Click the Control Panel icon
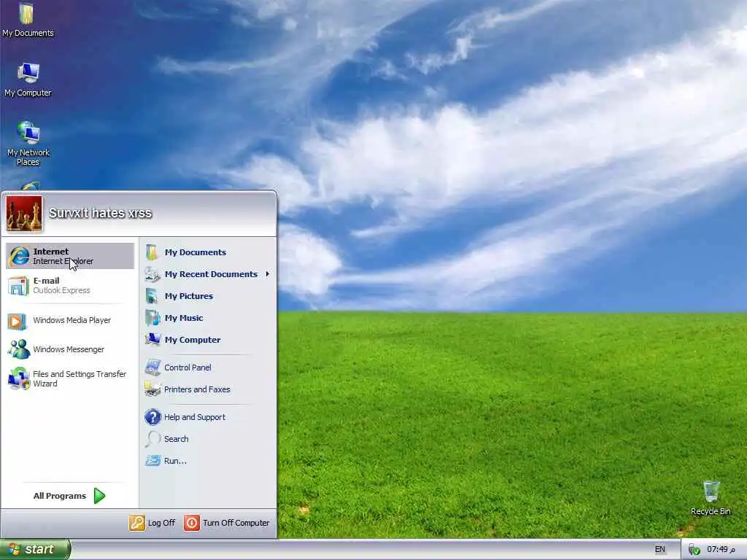This screenshot has width=747, height=560. point(153,367)
